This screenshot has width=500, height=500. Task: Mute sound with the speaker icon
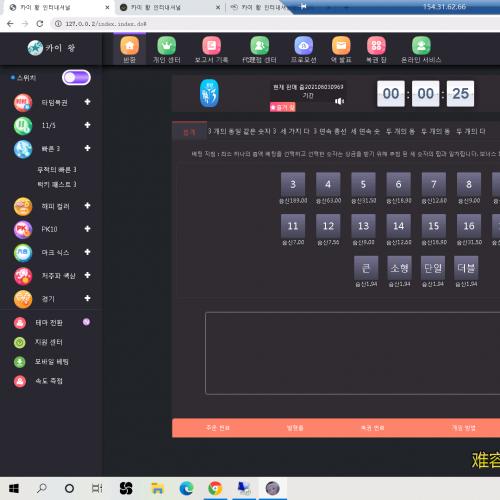pyautogui.click(x=339, y=101)
